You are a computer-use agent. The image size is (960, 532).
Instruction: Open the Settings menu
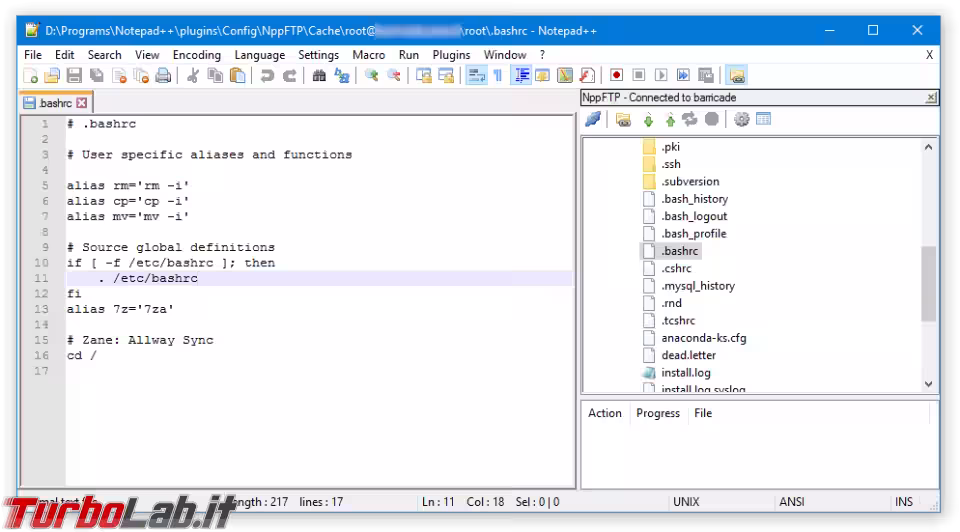318,54
